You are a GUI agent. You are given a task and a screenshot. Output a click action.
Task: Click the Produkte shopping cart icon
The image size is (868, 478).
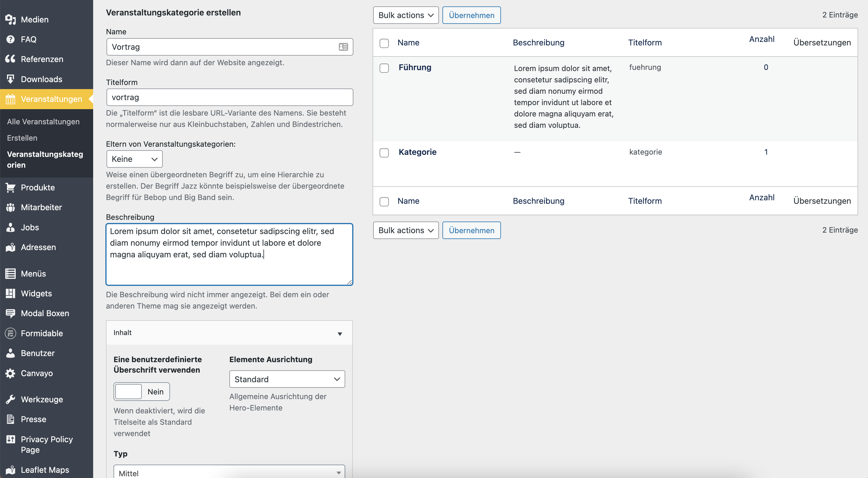point(10,187)
